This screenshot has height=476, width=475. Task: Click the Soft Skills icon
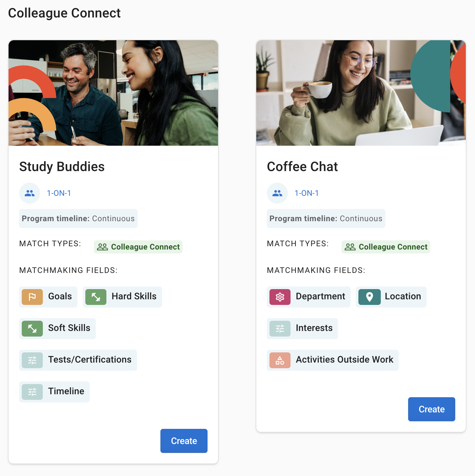click(x=32, y=328)
